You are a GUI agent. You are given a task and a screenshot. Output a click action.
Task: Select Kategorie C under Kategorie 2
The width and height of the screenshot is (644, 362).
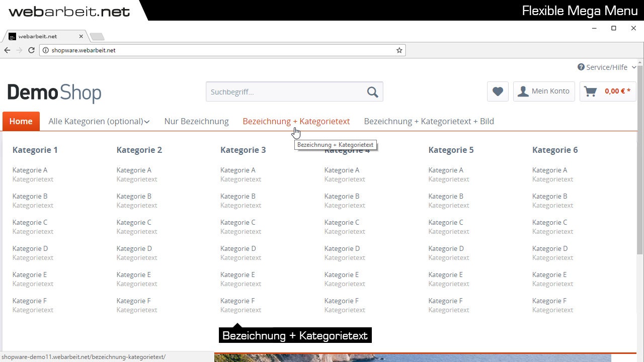point(134,222)
